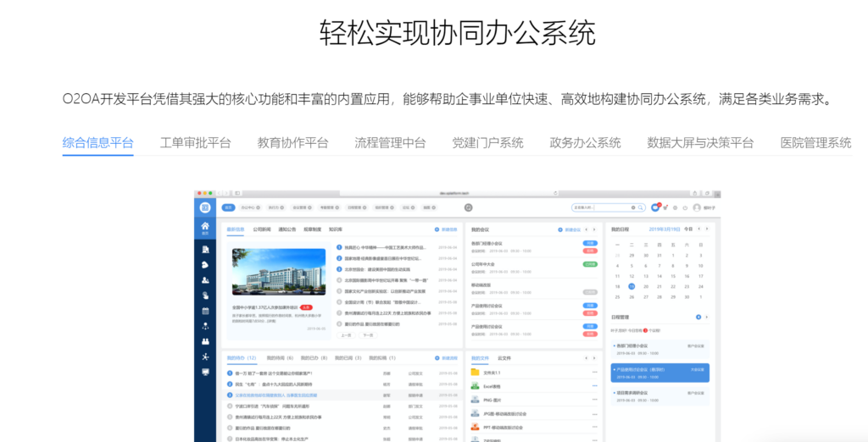Open the 项目需求调研会议 schedule card
Image resolution: width=868 pixels, height=442 pixels.
(659, 395)
